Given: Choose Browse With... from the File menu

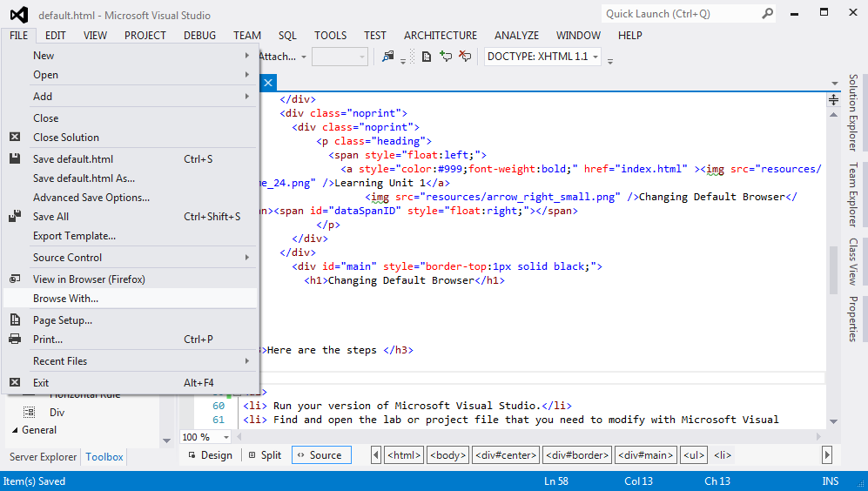Looking at the screenshot, I should pyautogui.click(x=66, y=299).
